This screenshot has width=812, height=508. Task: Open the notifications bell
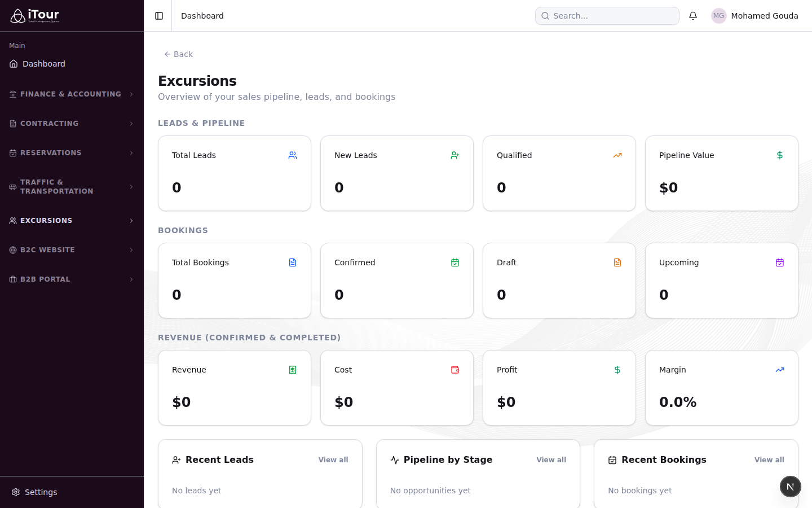[693, 16]
